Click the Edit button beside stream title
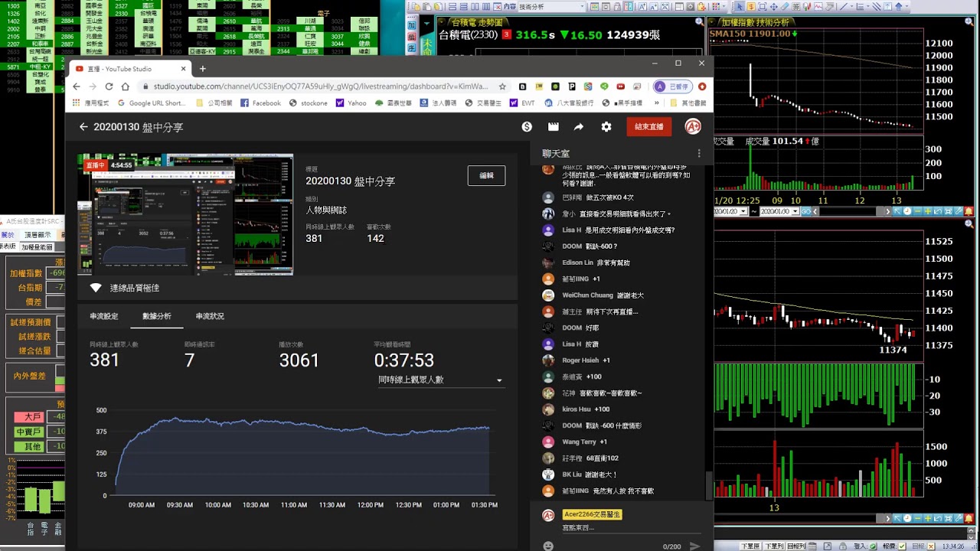The image size is (980, 551). click(x=486, y=175)
